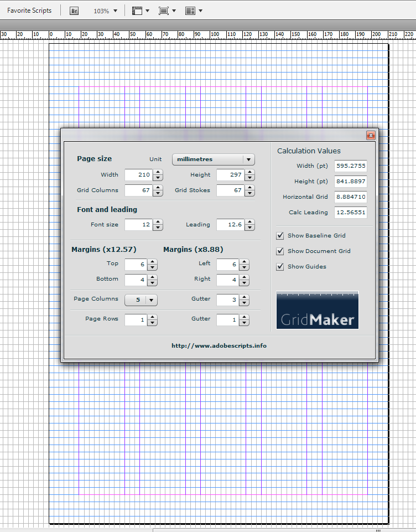Increase Page Rows Gutter with up arrow
The height and width of the screenshot is (532, 416).
pos(244,317)
